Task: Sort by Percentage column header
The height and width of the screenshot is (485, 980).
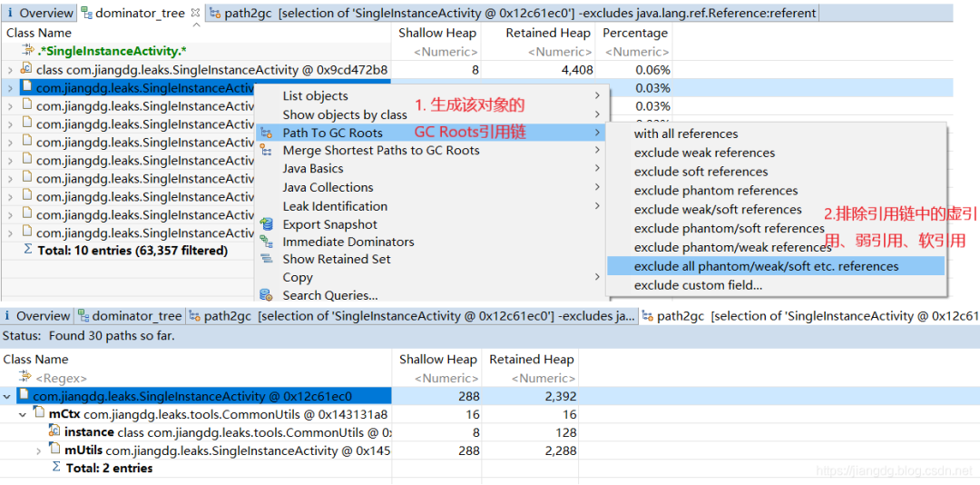Action: pos(634,34)
